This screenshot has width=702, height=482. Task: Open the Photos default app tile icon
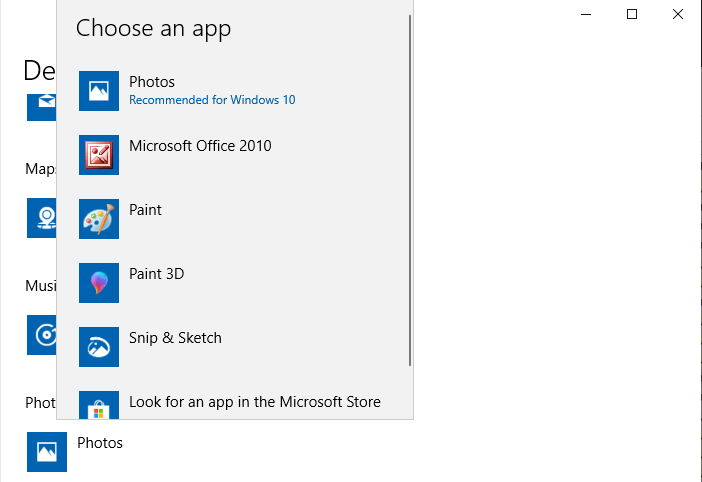(x=47, y=452)
